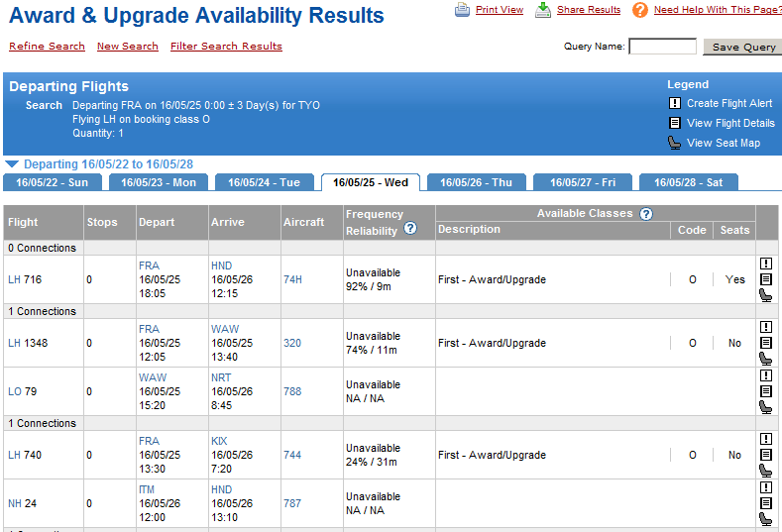Click the Available Classes help icon
Image resolution: width=782 pixels, height=532 pixels.
point(646,214)
